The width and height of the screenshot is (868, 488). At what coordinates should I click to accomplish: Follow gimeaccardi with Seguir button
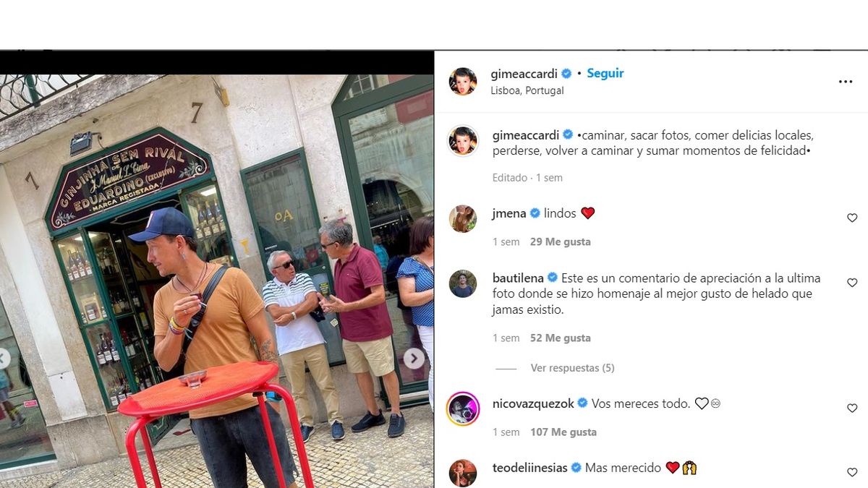605,73
